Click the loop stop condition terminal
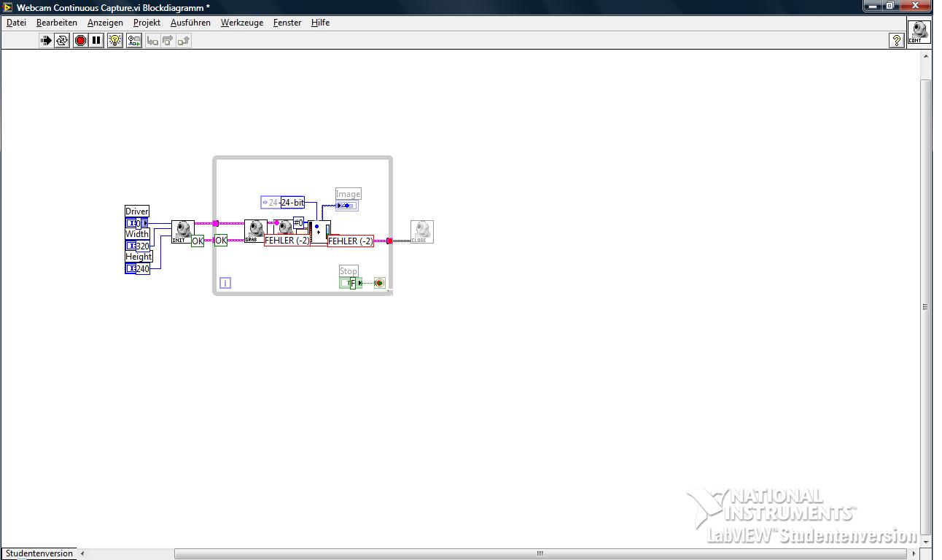 coord(379,283)
